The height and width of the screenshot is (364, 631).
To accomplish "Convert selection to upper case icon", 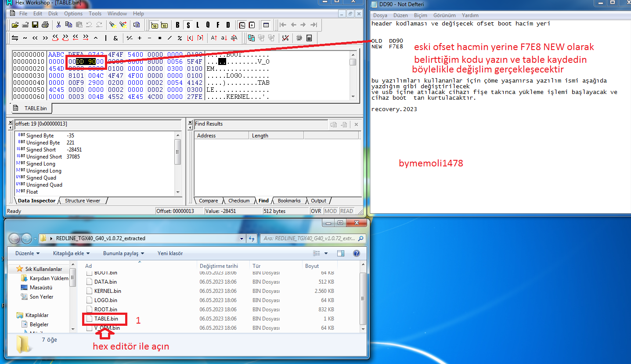I will pos(214,38).
